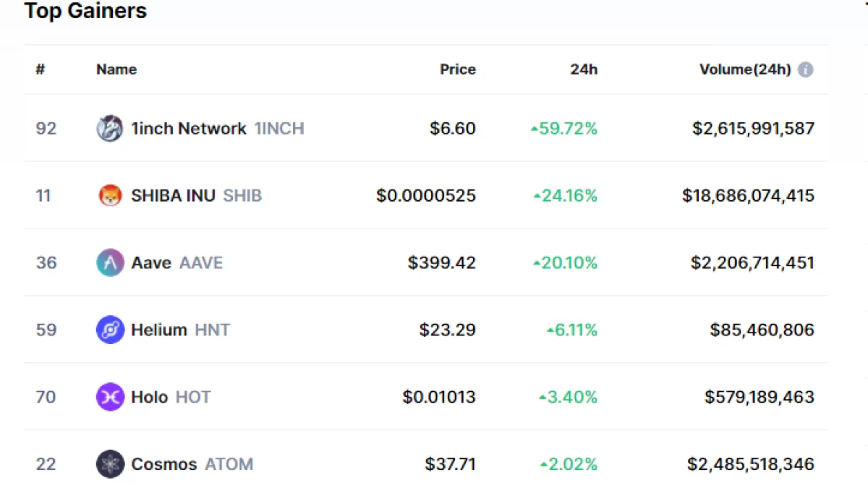868x488 pixels.
Task: Sort the table by Price column
Action: (457, 69)
